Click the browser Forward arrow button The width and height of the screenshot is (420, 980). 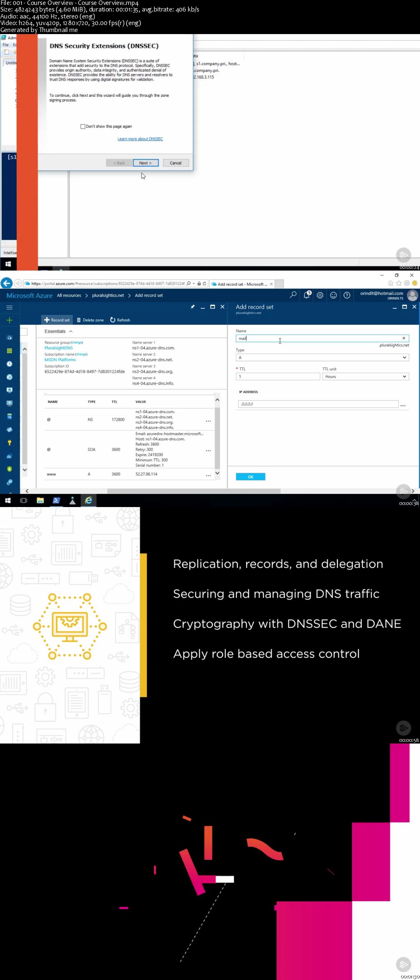click(x=18, y=283)
